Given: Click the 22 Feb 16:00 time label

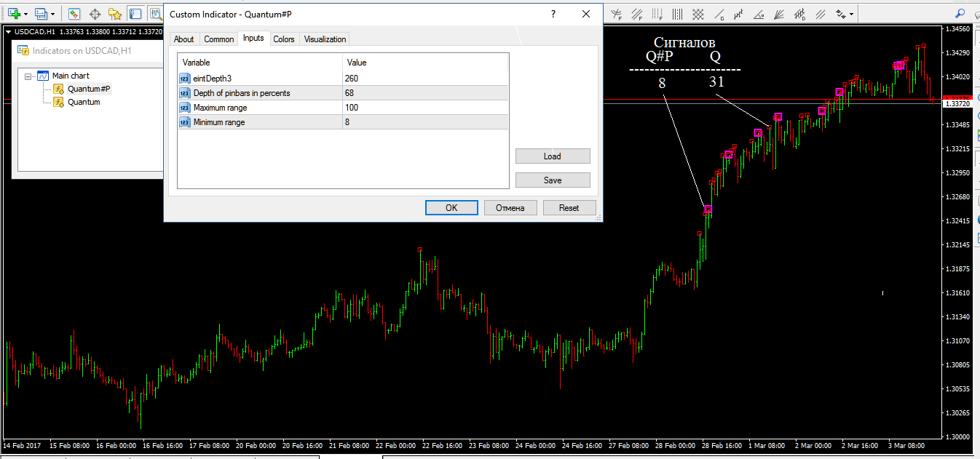Looking at the screenshot, I should (443, 444).
